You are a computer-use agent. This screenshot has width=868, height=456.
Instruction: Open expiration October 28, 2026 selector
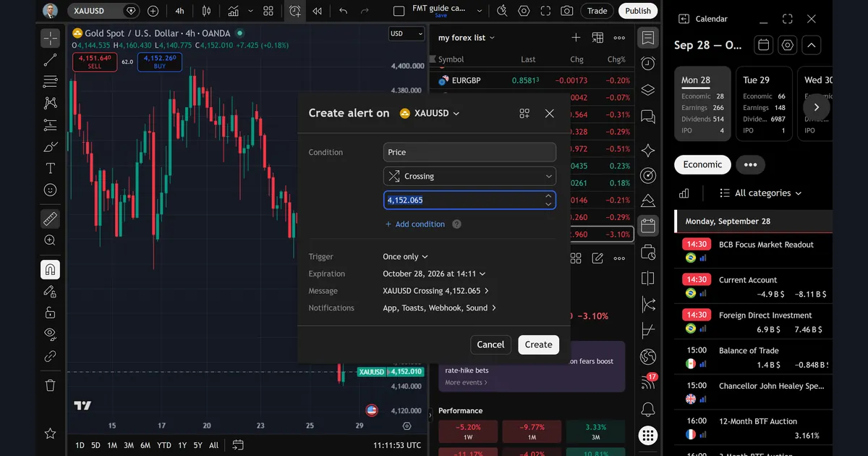pyautogui.click(x=434, y=274)
